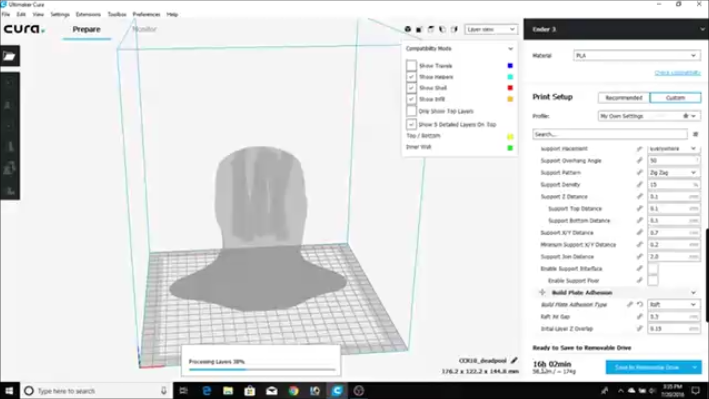
Task: Open Support Placement dropdown
Action: pyautogui.click(x=673, y=149)
